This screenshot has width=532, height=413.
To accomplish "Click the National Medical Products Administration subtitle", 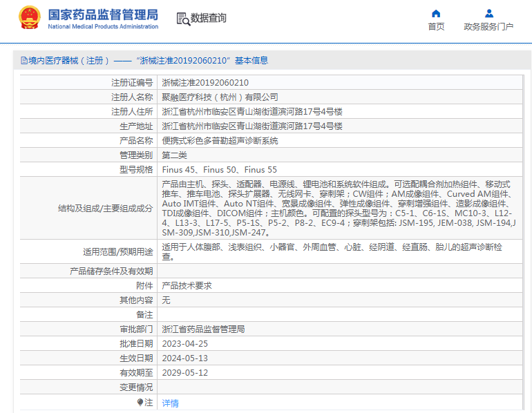I will tap(103, 26).
